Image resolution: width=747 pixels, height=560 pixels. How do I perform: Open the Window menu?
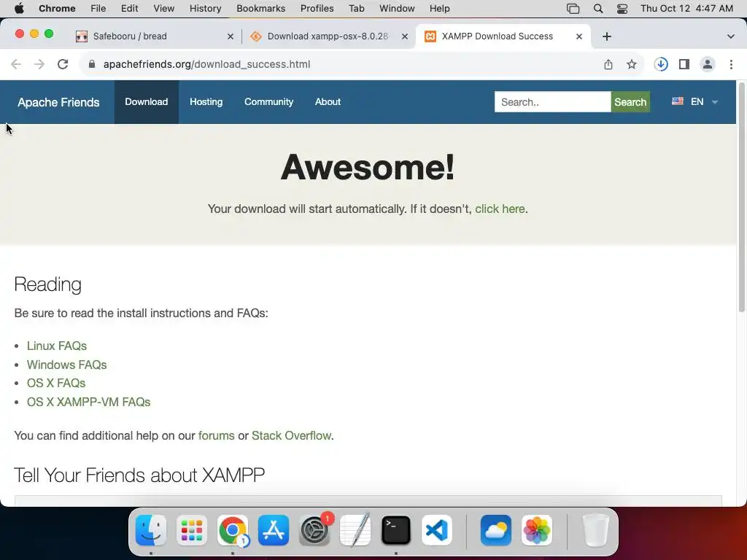397,9
